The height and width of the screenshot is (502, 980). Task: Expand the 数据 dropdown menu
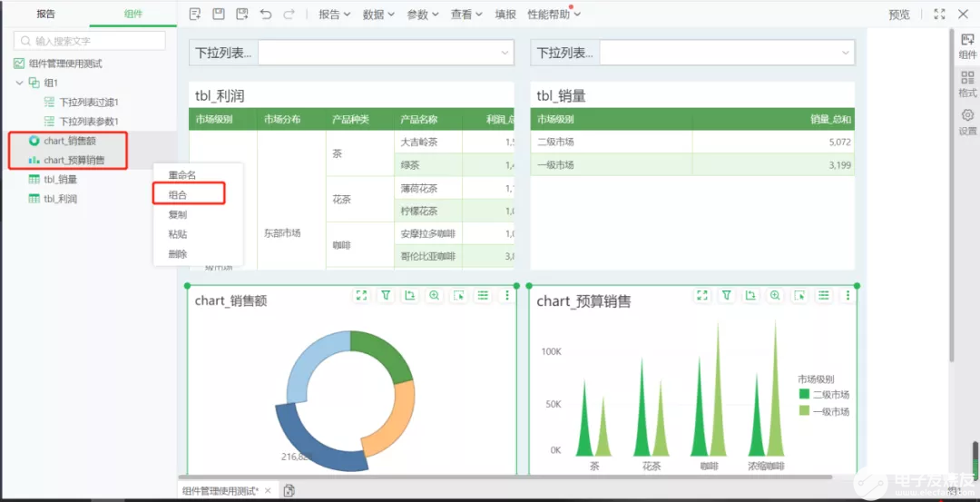pos(378,15)
